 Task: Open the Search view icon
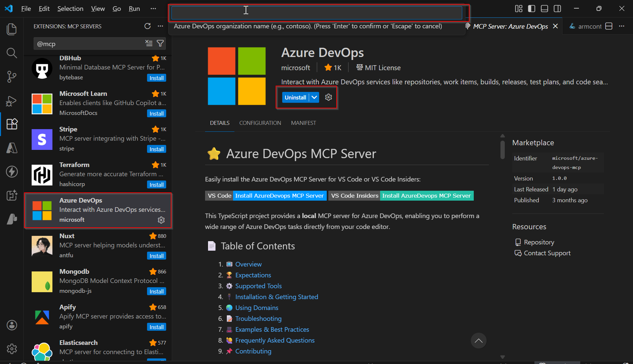click(12, 53)
